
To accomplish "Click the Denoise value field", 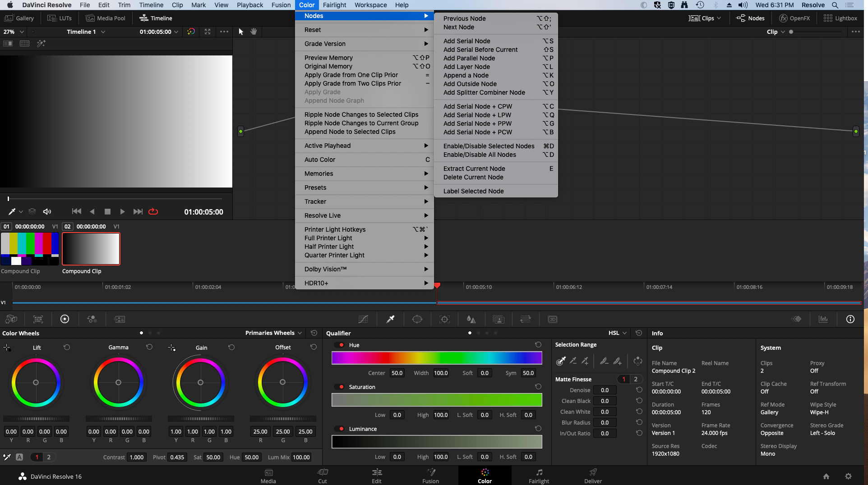I will tap(605, 390).
